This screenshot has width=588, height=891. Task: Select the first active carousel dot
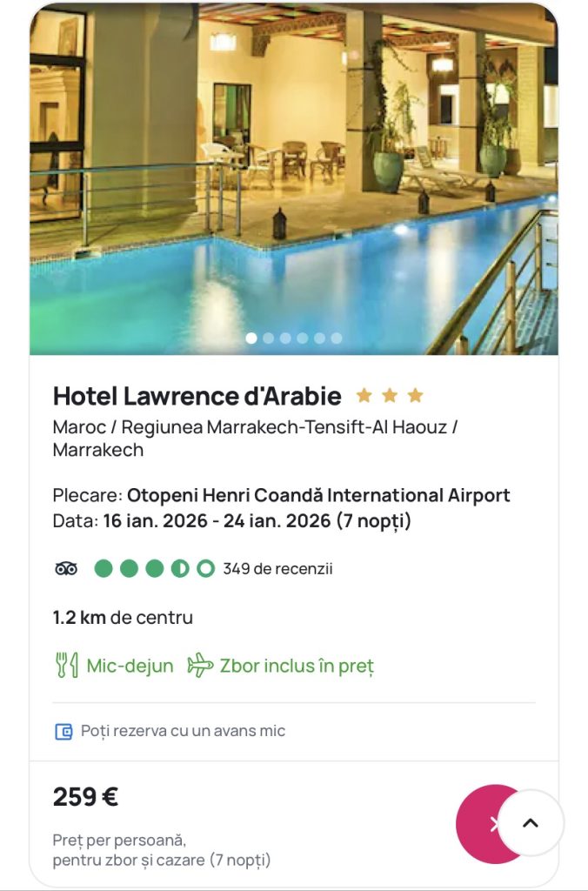pos(251,338)
